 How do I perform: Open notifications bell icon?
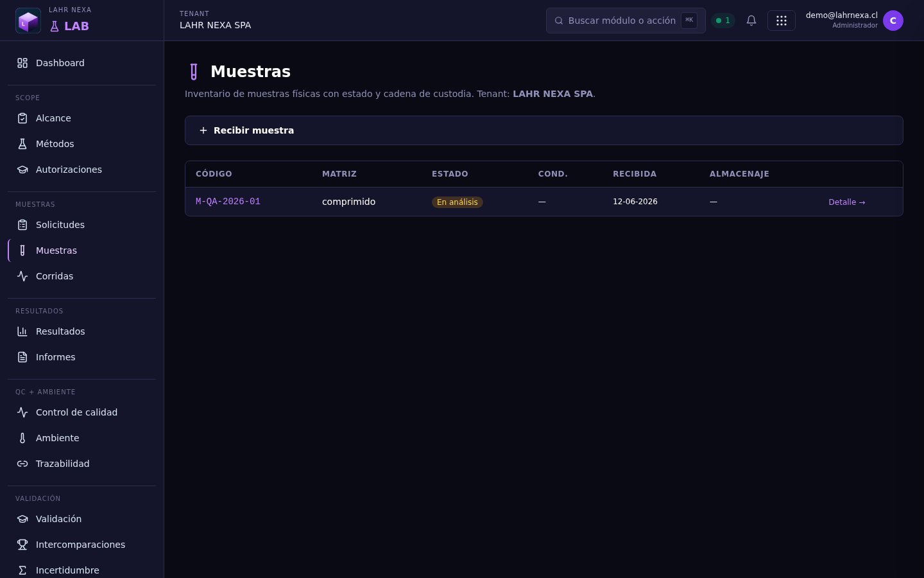pos(751,21)
